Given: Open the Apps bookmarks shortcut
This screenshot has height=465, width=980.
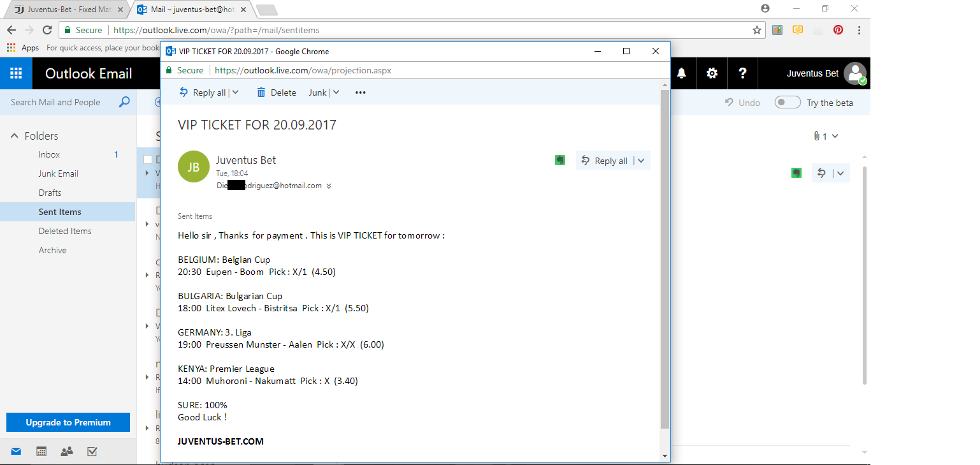Looking at the screenshot, I should (23, 48).
